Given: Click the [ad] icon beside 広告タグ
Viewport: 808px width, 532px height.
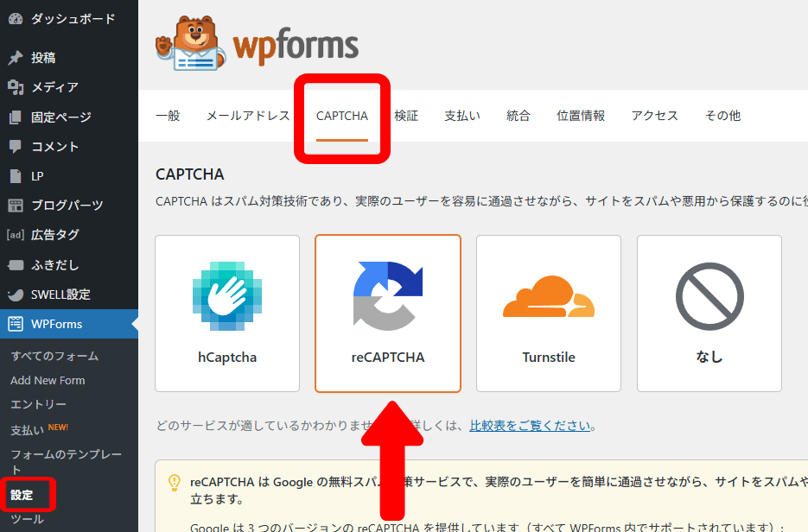Looking at the screenshot, I should point(15,234).
